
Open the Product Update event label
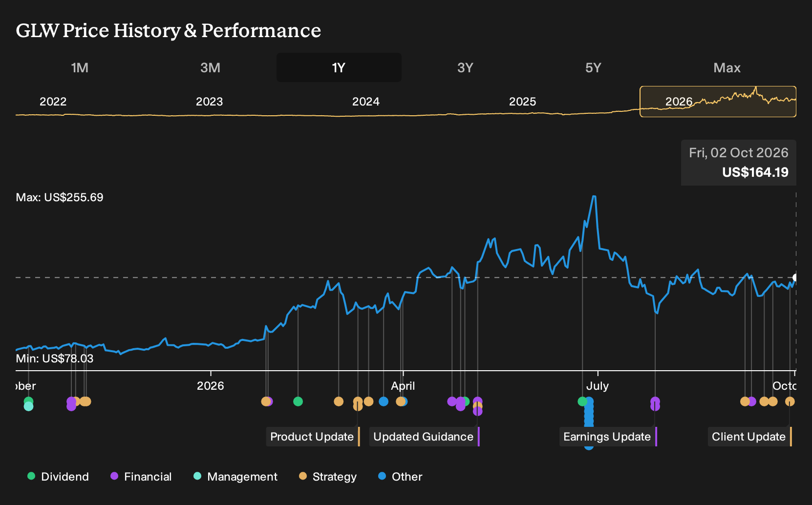point(313,437)
